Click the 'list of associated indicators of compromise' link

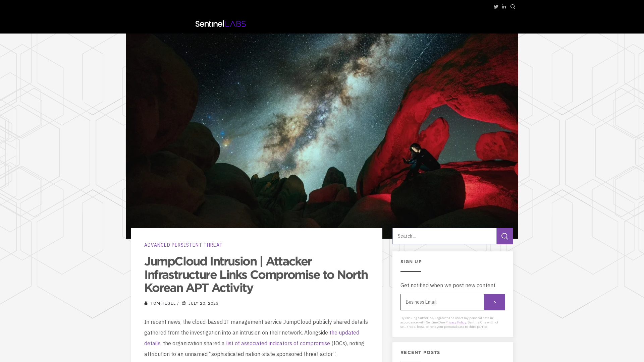tap(278, 343)
